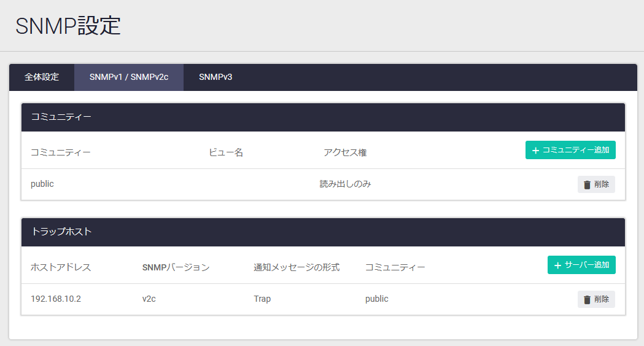Click the コミュニティー追加 button
Screen dimensions: 644x346
[x=570, y=150]
